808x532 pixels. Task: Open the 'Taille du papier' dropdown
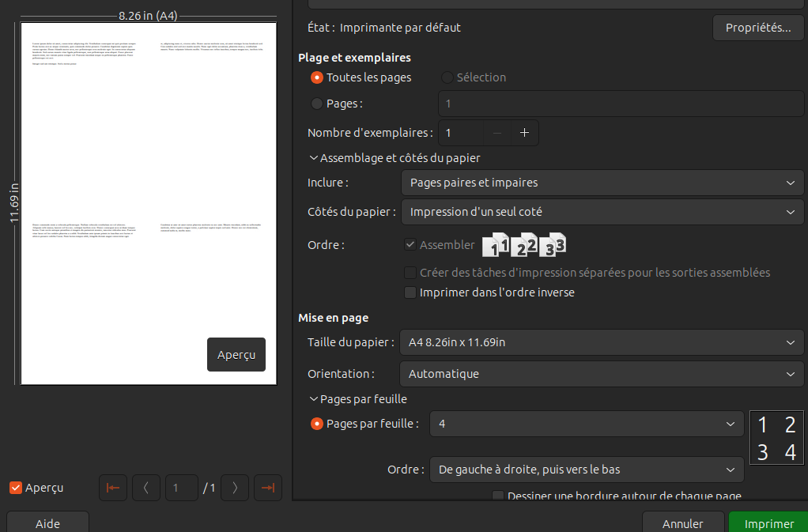click(x=602, y=342)
